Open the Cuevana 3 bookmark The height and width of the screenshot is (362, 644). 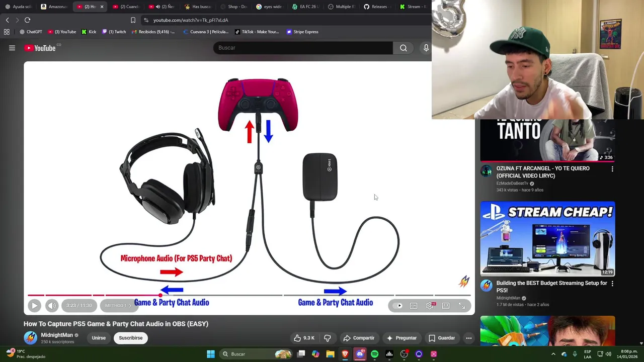pos(205,32)
